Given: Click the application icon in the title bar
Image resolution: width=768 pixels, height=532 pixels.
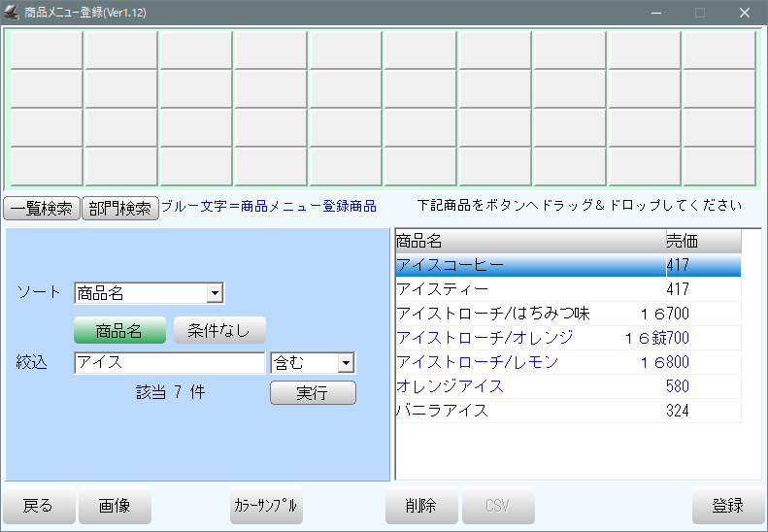Looking at the screenshot, I should click(11, 13).
